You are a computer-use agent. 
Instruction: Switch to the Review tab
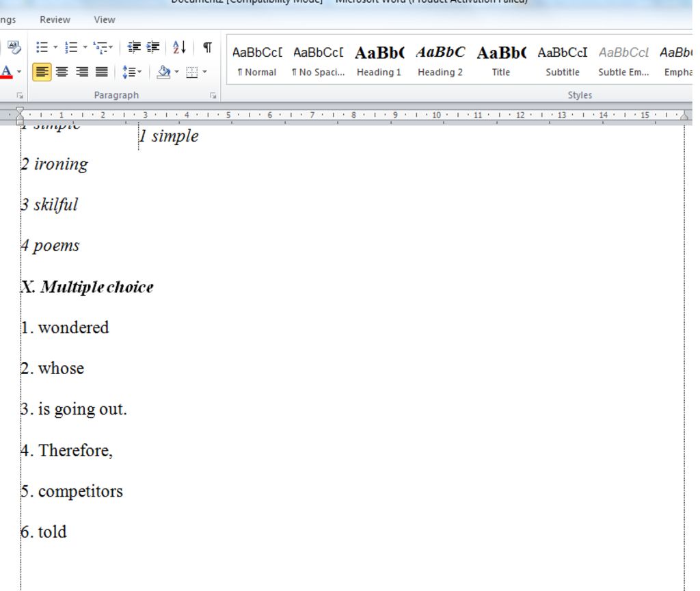pos(55,20)
